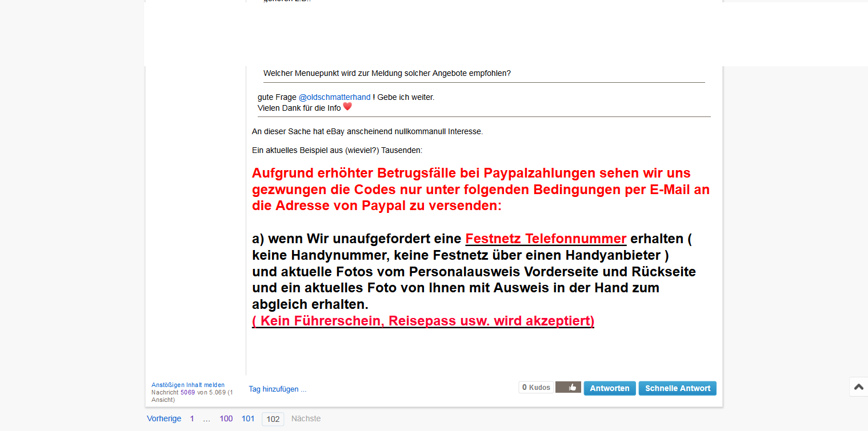Click the underlined Festnetz Telefonnummer text

[x=546, y=239]
